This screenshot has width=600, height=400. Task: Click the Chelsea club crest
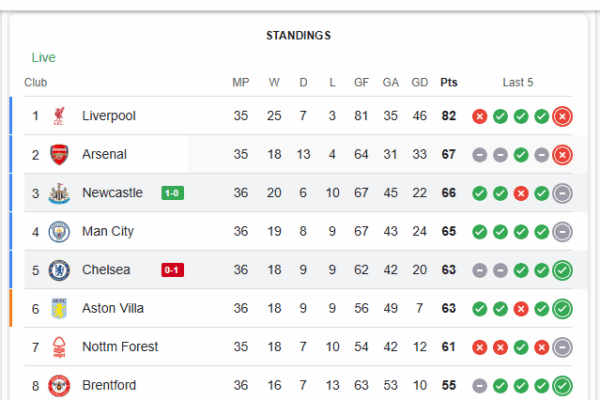pyautogui.click(x=59, y=270)
